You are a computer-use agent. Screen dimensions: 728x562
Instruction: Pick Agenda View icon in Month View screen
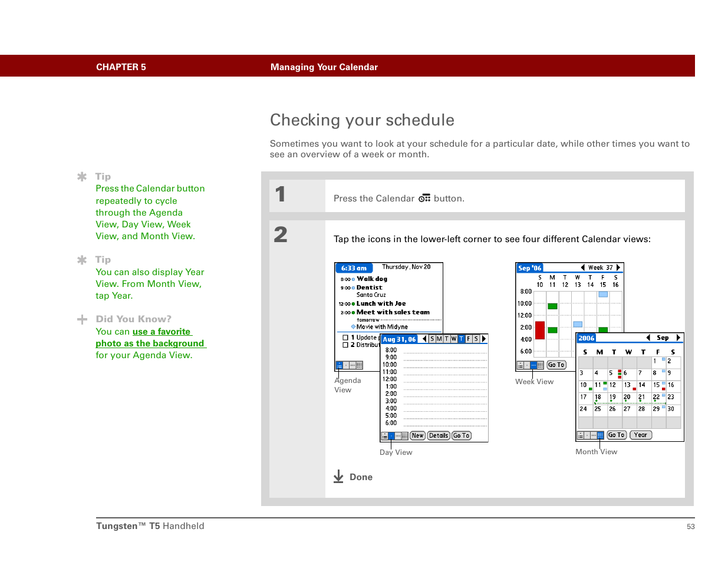click(x=581, y=435)
